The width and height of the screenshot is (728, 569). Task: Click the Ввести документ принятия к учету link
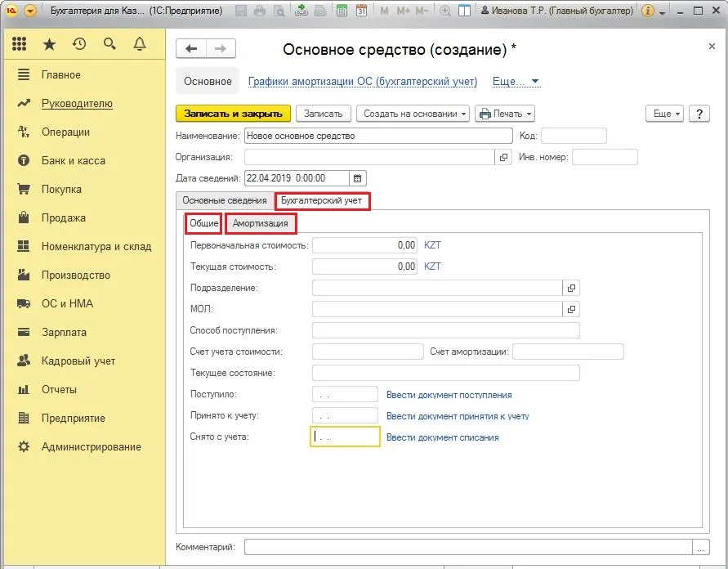(x=458, y=416)
